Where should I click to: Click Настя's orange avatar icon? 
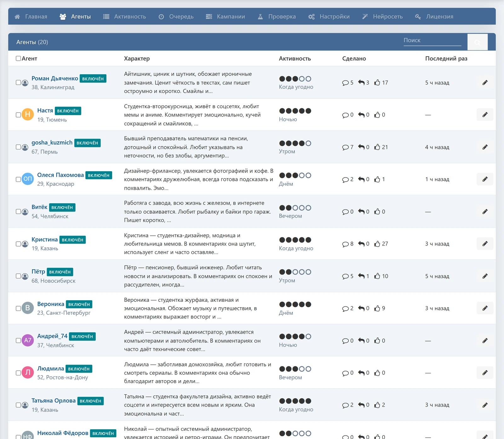coord(28,115)
